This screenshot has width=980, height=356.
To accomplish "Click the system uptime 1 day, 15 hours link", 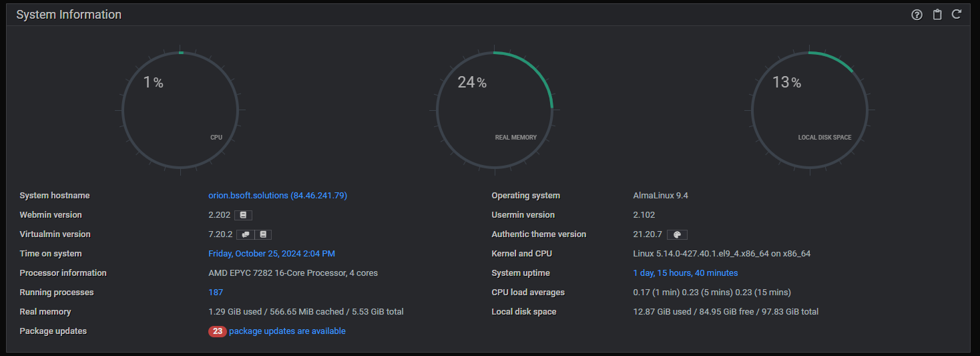I will (686, 273).
